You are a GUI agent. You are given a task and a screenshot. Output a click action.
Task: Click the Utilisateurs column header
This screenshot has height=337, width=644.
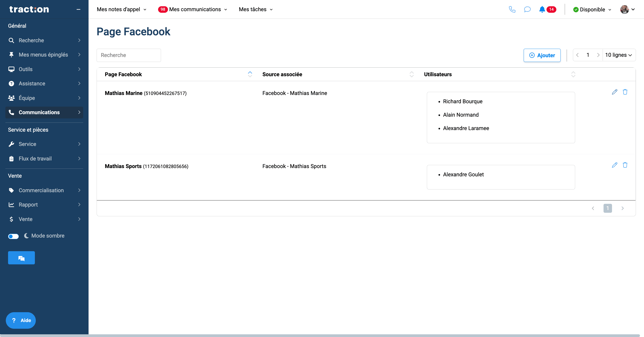(438, 74)
